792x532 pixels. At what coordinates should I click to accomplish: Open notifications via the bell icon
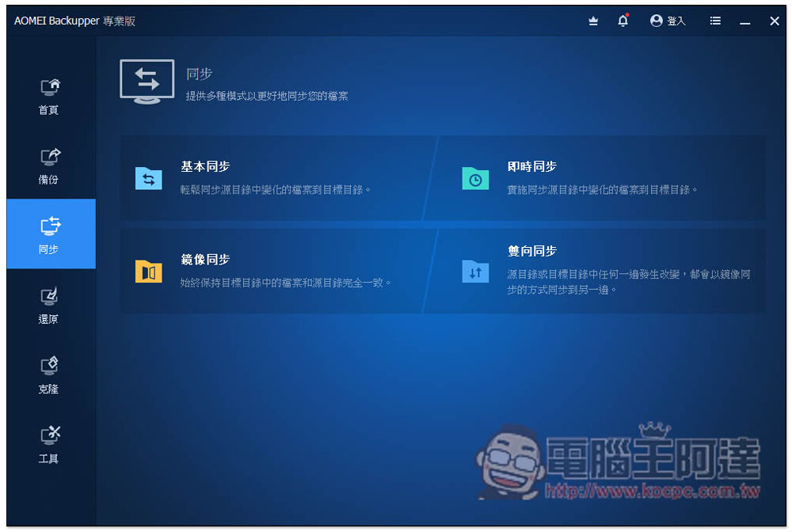(623, 21)
